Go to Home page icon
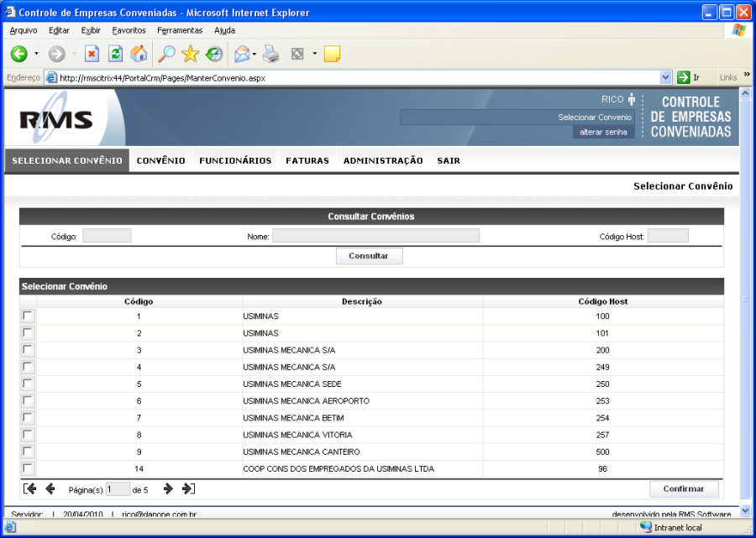Viewport: 756px width, 538px height. click(x=139, y=54)
